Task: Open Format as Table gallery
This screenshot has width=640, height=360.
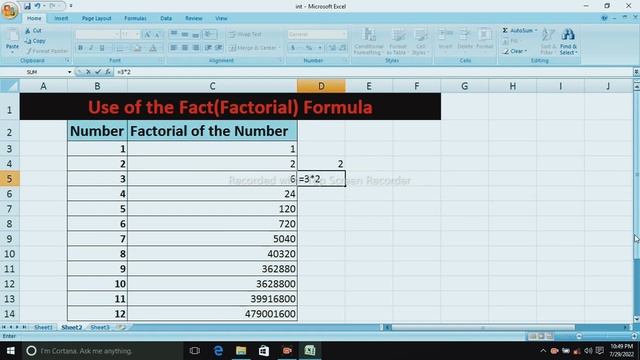Action: click(x=398, y=41)
